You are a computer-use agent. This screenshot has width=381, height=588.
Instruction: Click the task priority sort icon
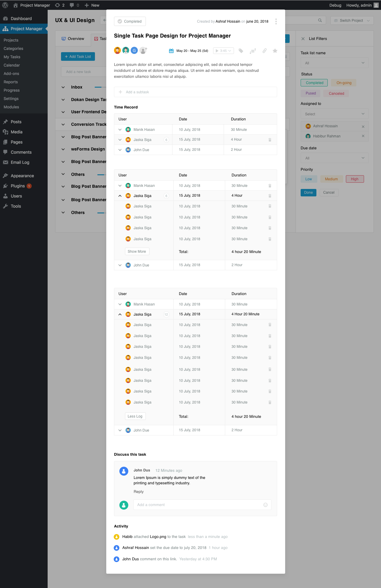[253, 51]
